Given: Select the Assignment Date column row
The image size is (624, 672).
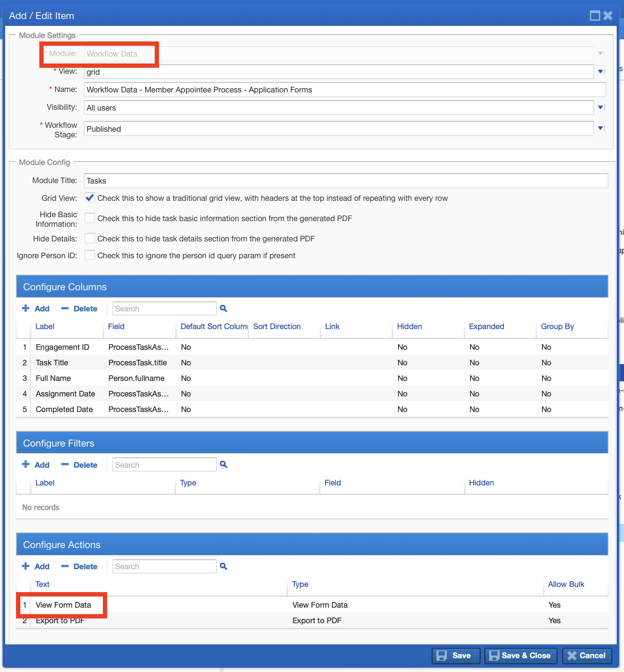Looking at the screenshot, I should click(312, 394).
